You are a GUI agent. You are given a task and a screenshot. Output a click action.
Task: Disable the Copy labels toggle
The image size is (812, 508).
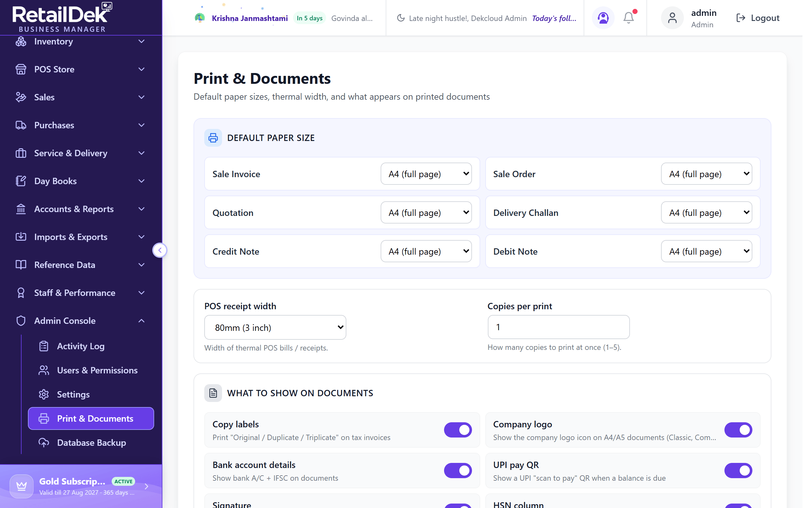tap(458, 430)
